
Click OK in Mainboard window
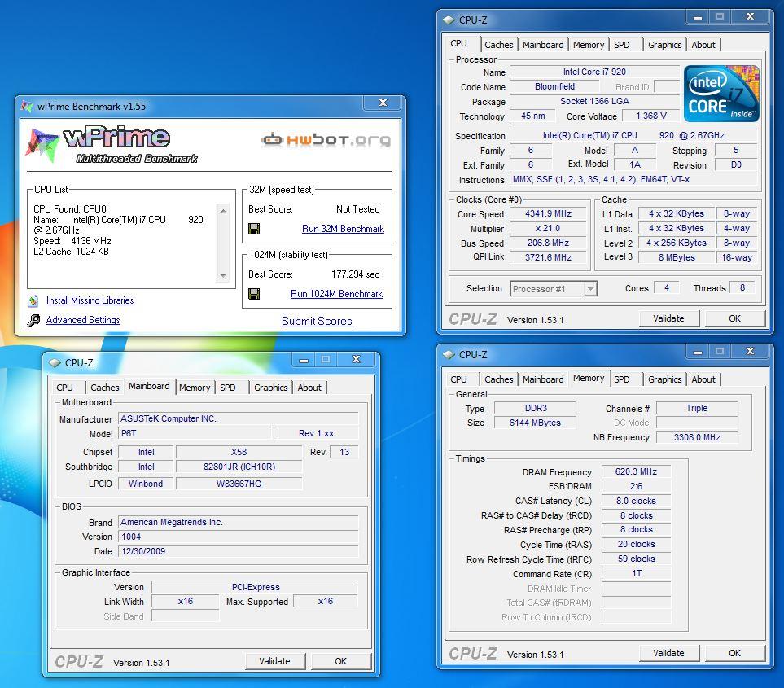pyautogui.click(x=340, y=661)
